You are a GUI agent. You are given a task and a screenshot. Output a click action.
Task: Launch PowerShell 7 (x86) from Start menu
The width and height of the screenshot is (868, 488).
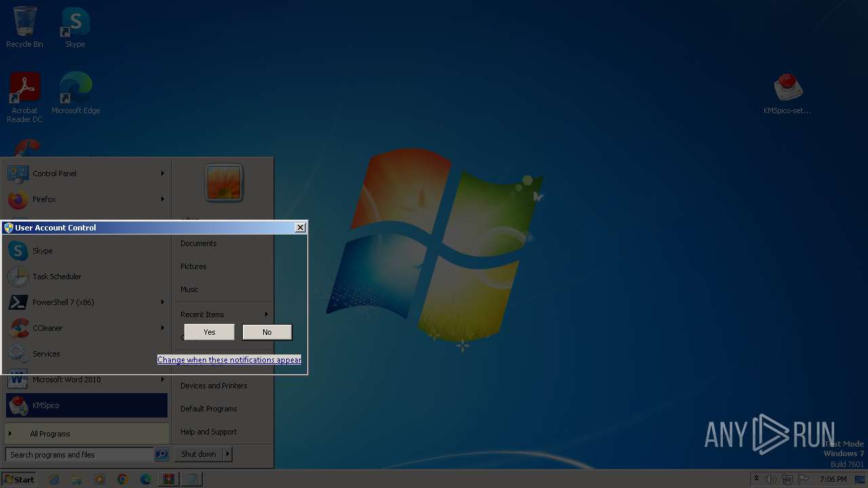(86, 302)
